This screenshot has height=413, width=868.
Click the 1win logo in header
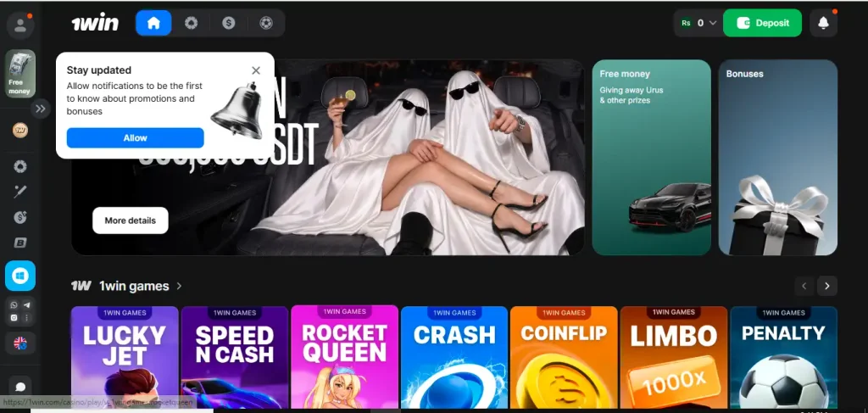click(x=95, y=23)
